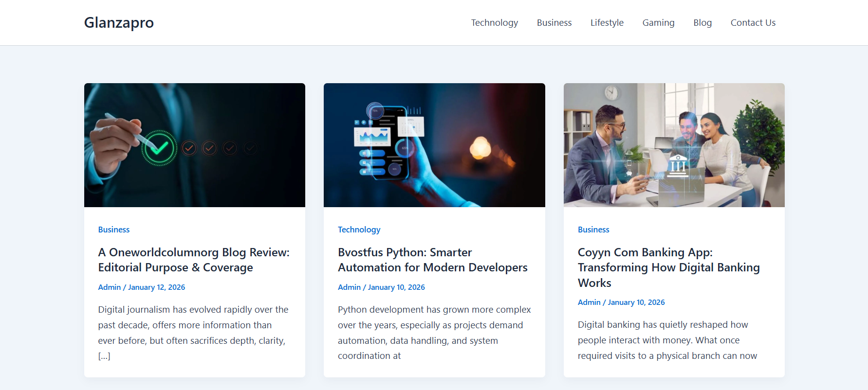Open the smartphone hologram article image
The image size is (868, 390).
434,145
